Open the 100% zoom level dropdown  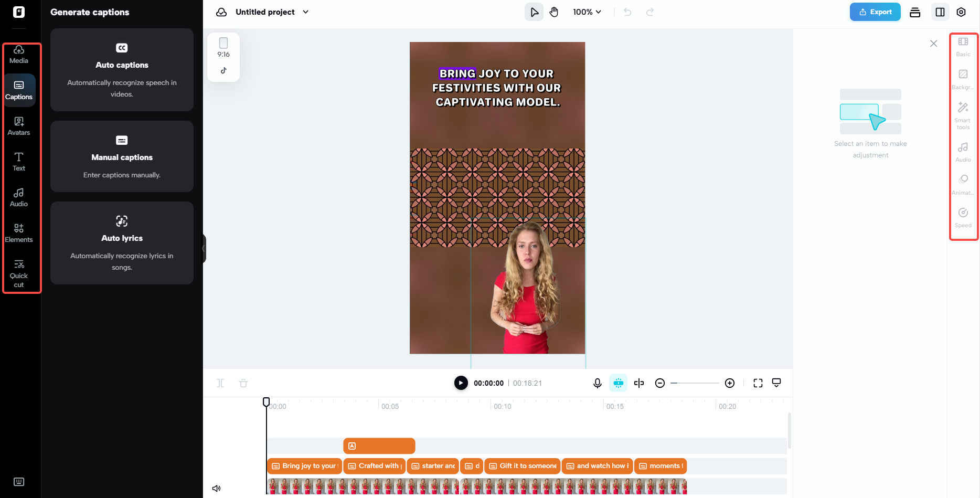[587, 12]
